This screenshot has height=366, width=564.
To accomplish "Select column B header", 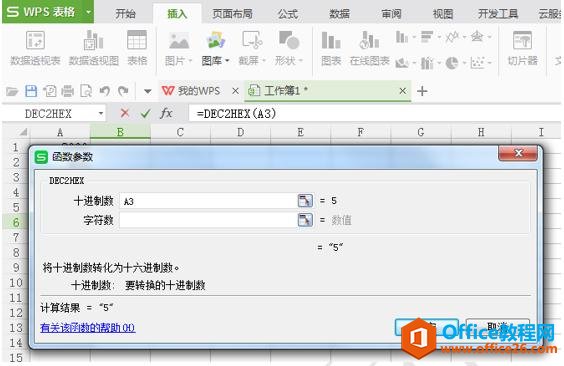I will click(x=120, y=132).
